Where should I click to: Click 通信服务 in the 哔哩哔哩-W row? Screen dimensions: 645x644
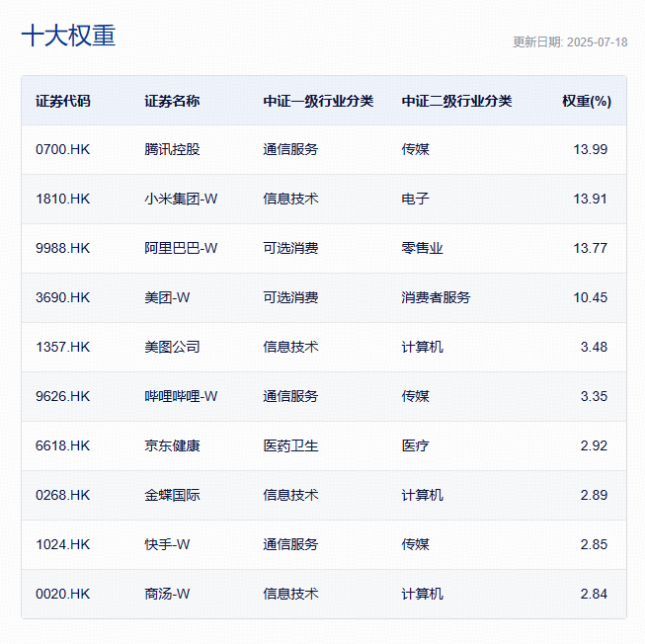(290, 396)
